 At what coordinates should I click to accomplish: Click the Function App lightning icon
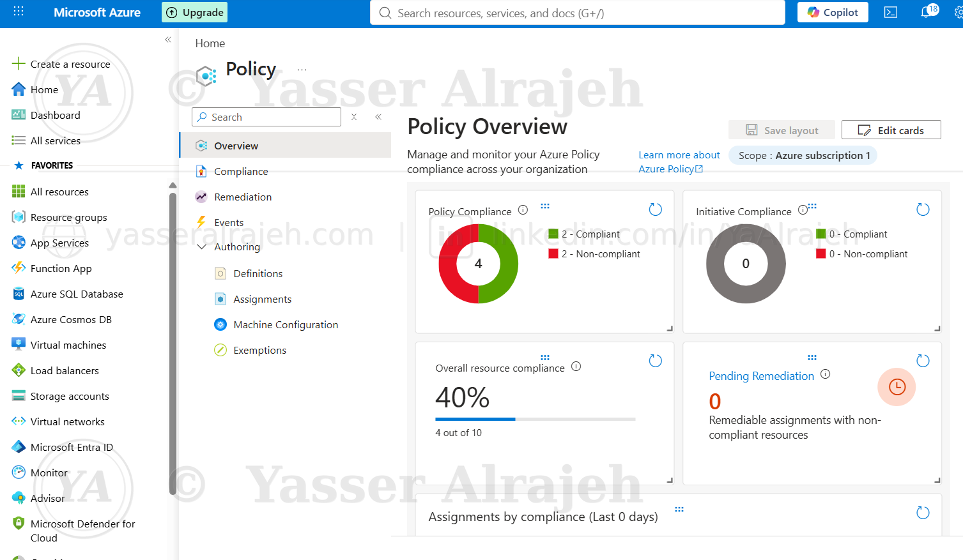(x=19, y=268)
